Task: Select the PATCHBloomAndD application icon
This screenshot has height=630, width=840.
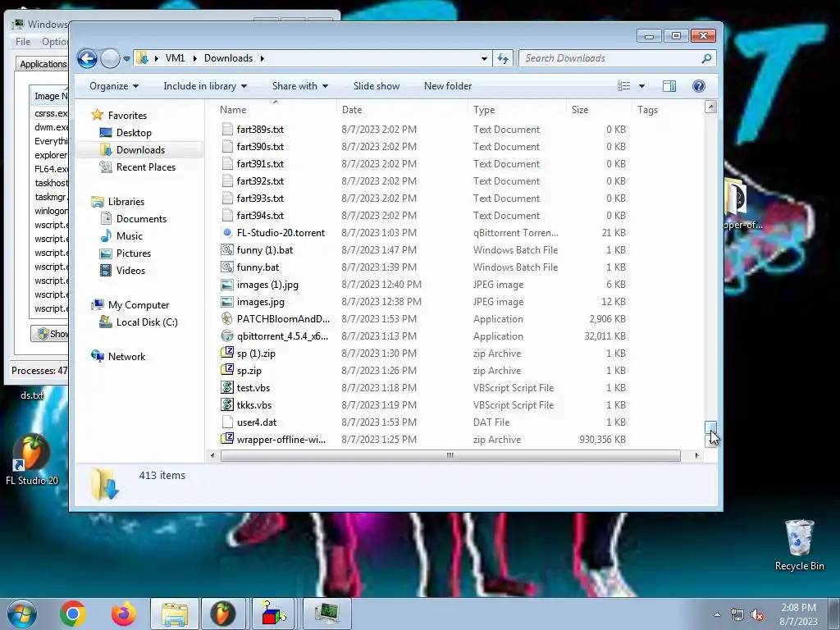Action: (x=227, y=319)
